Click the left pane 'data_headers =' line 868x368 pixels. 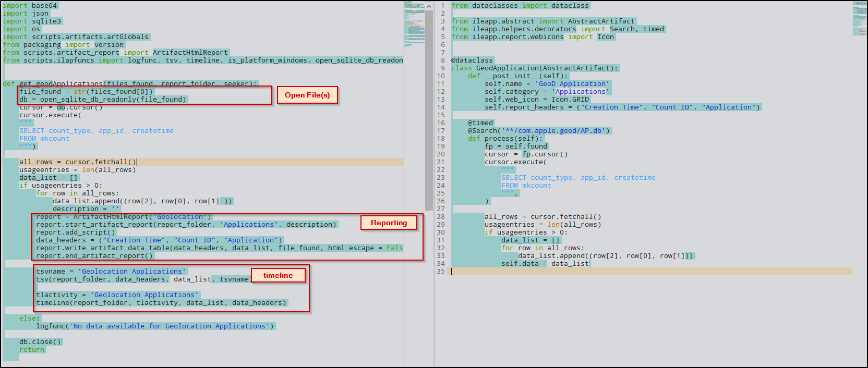(159, 240)
